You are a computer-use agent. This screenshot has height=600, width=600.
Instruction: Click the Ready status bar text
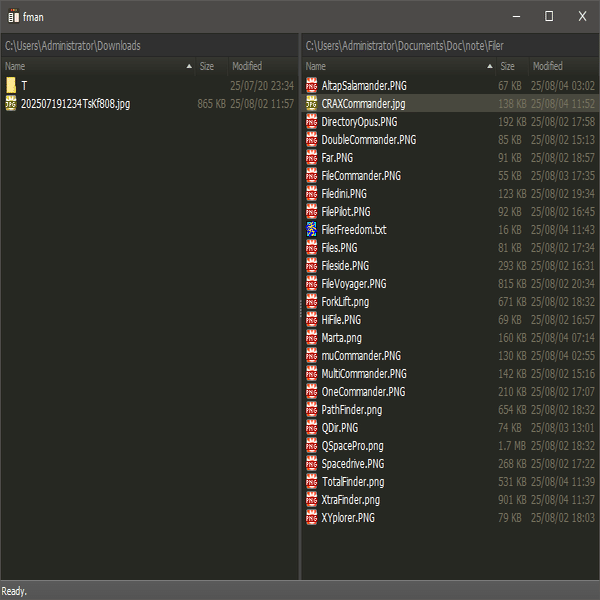[x=14, y=591]
